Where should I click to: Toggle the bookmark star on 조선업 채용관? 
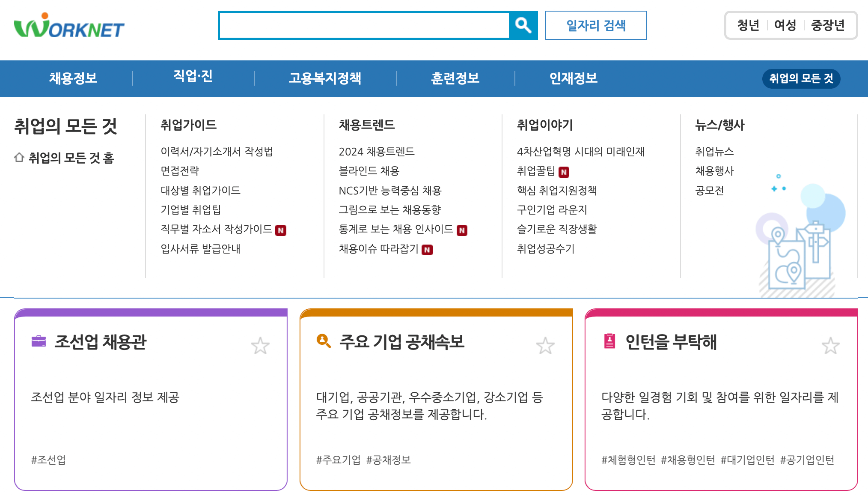[x=261, y=345]
